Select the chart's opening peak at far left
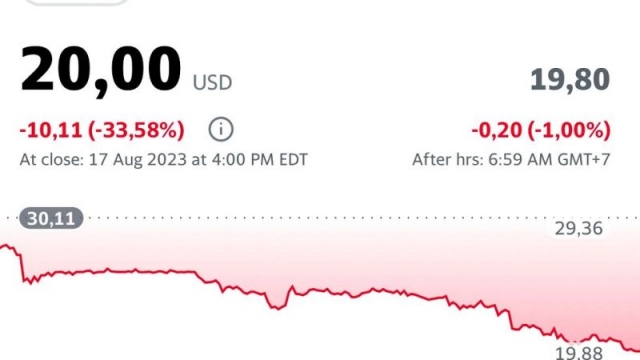Viewport: 640px width, 360px height. click(6, 246)
